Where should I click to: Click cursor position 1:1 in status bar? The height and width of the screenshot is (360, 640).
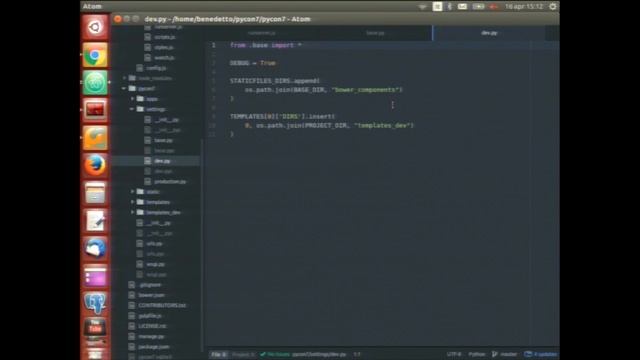tap(357, 354)
